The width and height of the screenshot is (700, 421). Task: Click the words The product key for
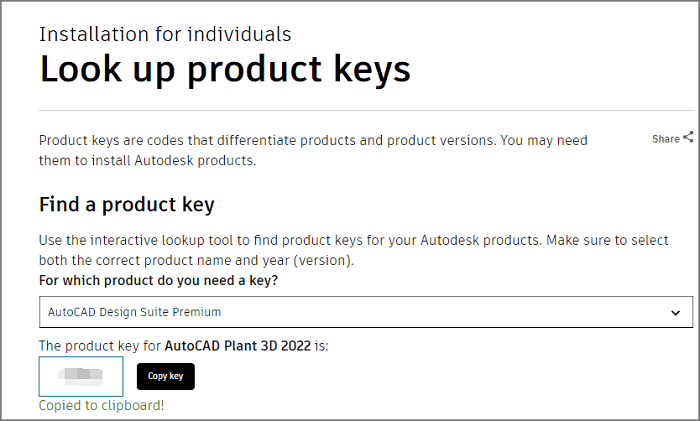(99, 345)
